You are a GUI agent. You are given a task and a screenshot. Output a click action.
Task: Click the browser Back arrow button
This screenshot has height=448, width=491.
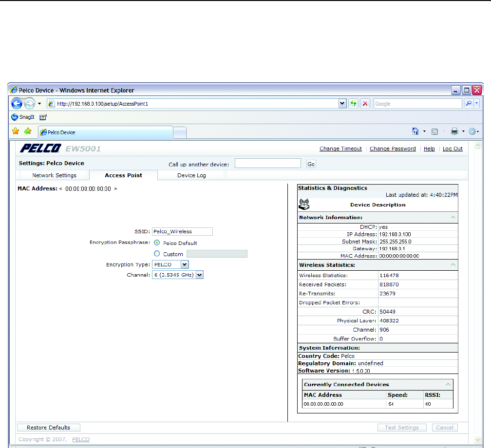[18, 103]
